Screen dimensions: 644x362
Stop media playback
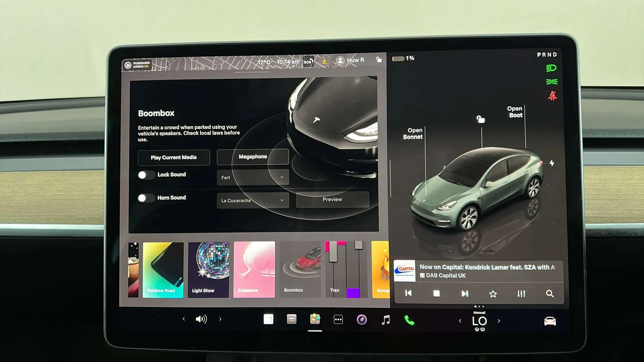click(436, 293)
